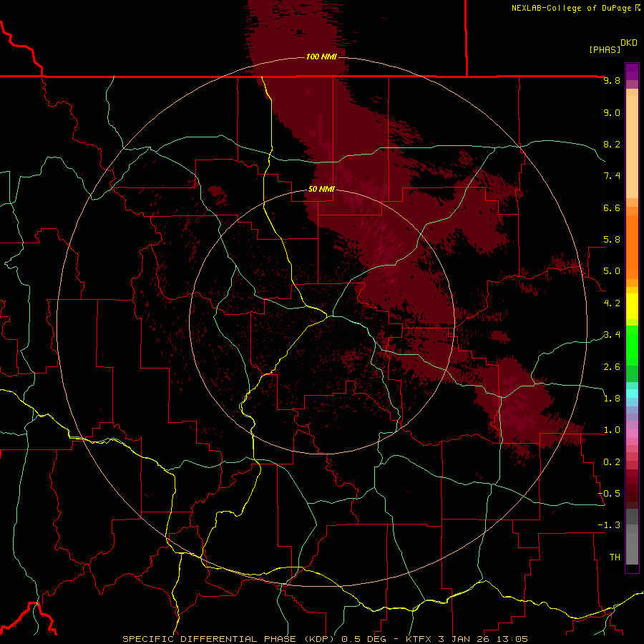Click the 1.8 value on the color scale
This screenshot has height=644, width=644.
612,399
